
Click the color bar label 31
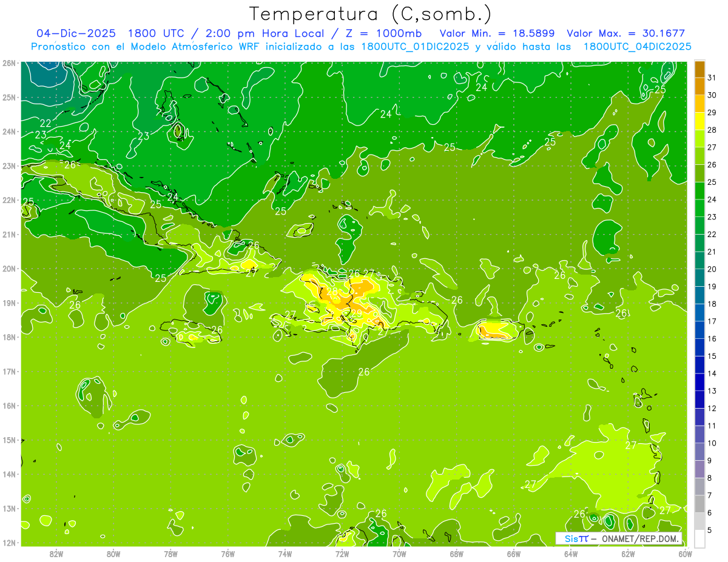(x=712, y=77)
